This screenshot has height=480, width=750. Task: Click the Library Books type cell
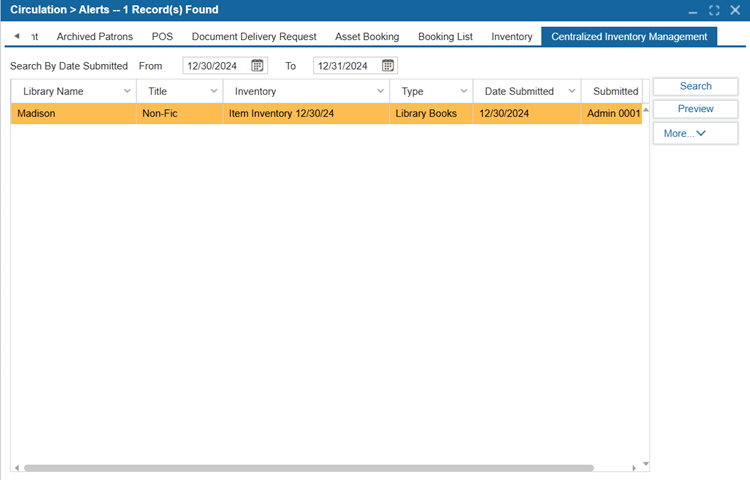click(431, 113)
